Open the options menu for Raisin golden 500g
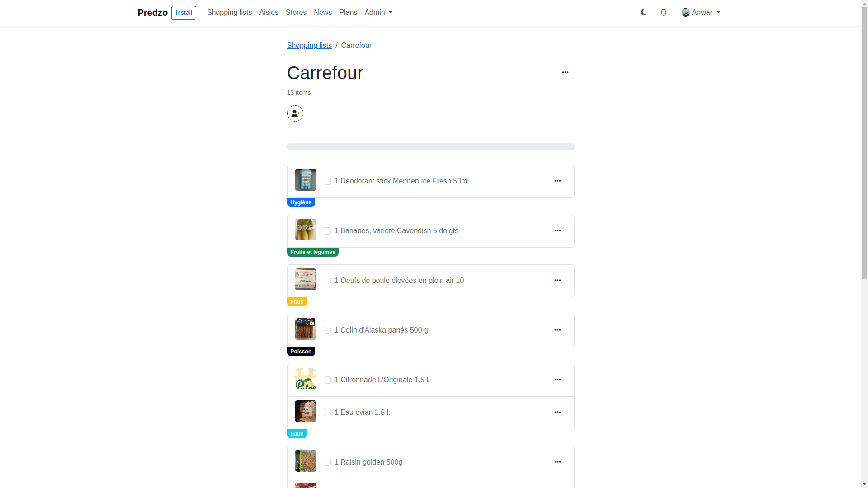The image size is (868, 488). pyautogui.click(x=557, y=462)
